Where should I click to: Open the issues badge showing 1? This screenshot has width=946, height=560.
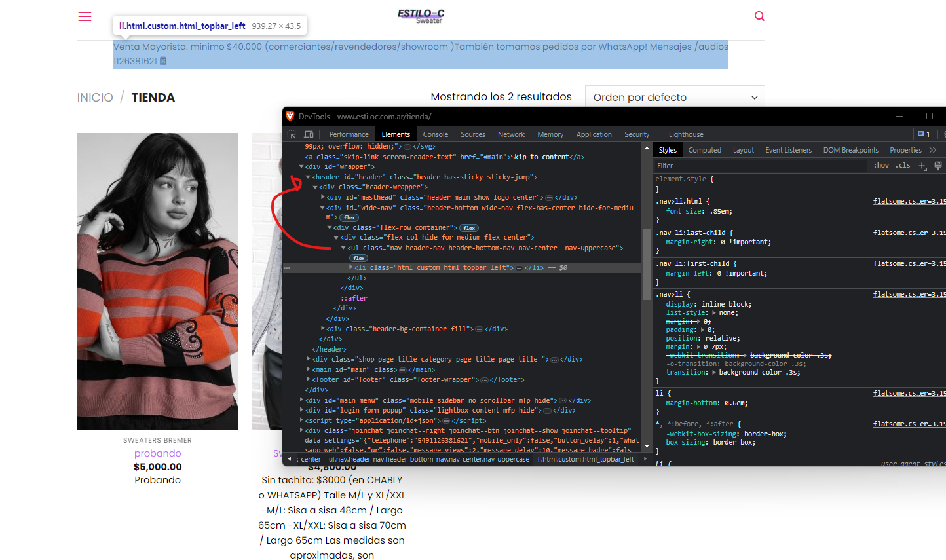(923, 134)
